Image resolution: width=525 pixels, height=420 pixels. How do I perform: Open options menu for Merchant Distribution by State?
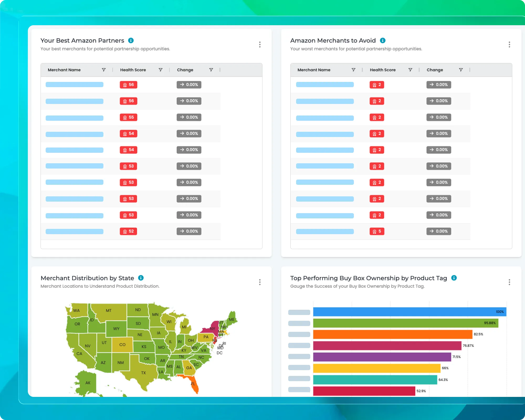click(260, 282)
